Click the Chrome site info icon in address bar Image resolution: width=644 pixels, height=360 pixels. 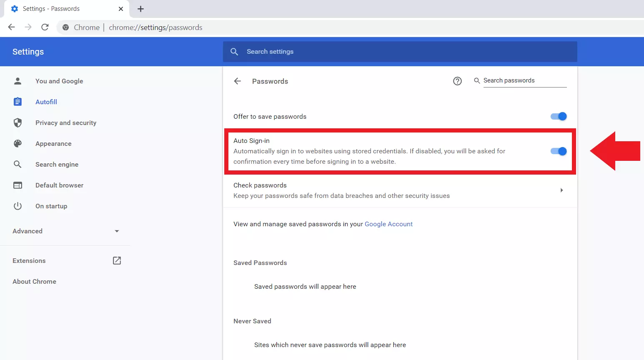[65, 27]
